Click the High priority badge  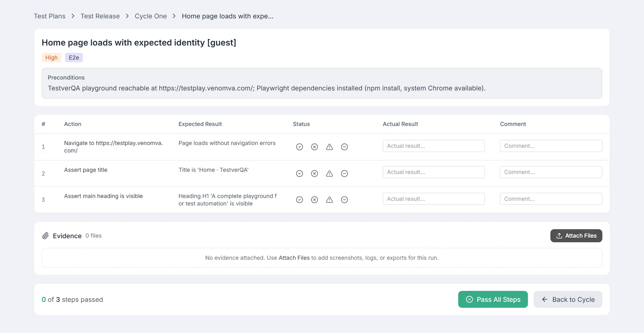51,58
